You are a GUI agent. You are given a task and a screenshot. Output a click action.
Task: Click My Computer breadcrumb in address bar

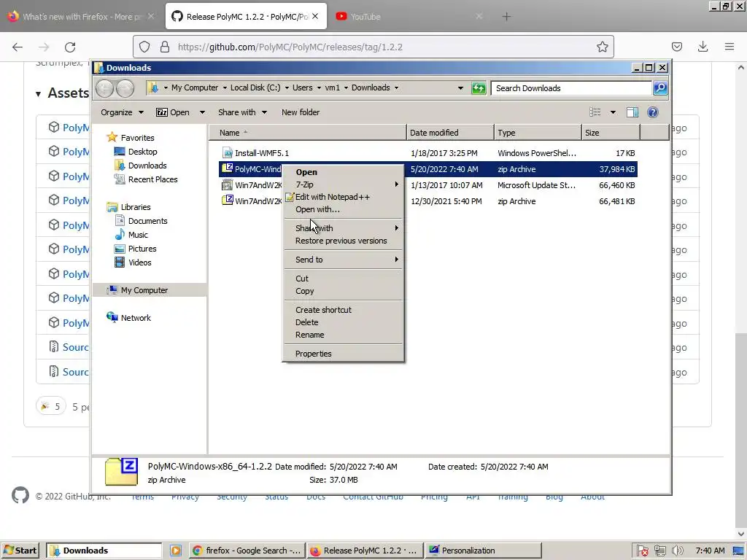click(x=194, y=87)
